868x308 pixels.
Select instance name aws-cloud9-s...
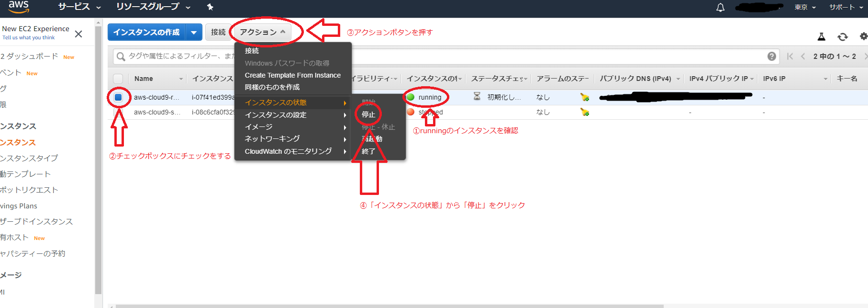tap(157, 112)
